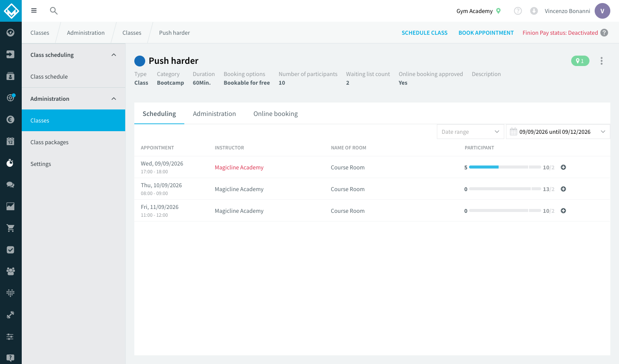Click the blue color dot beside Push harder
The width and height of the screenshot is (619, 364).
[x=140, y=61]
